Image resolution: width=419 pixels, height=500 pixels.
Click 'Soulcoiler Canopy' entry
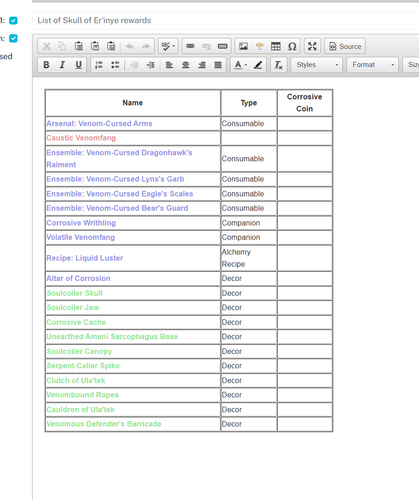point(79,351)
